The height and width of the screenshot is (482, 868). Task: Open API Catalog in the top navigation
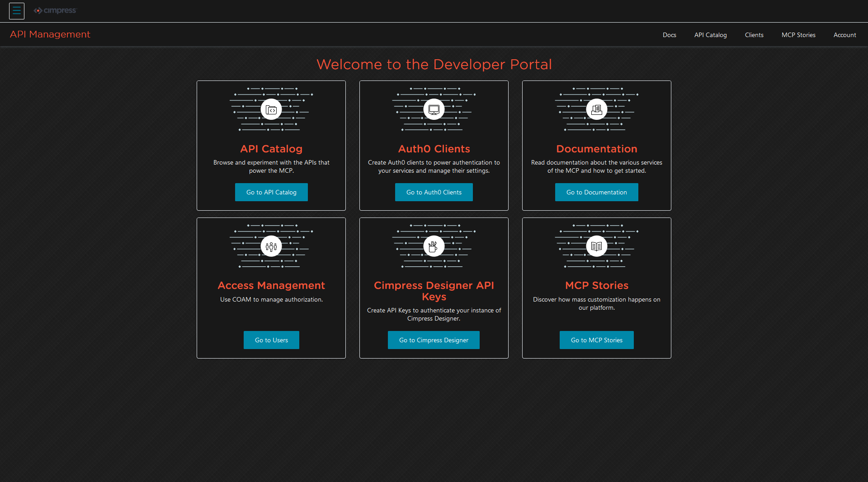pyautogui.click(x=711, y=35)
